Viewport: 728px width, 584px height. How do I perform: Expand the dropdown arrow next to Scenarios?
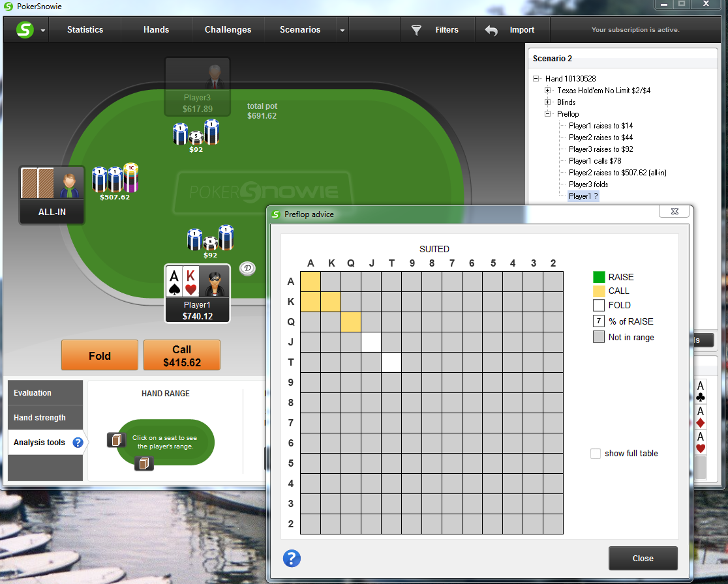pyautogui.click(x=342, y=31)
